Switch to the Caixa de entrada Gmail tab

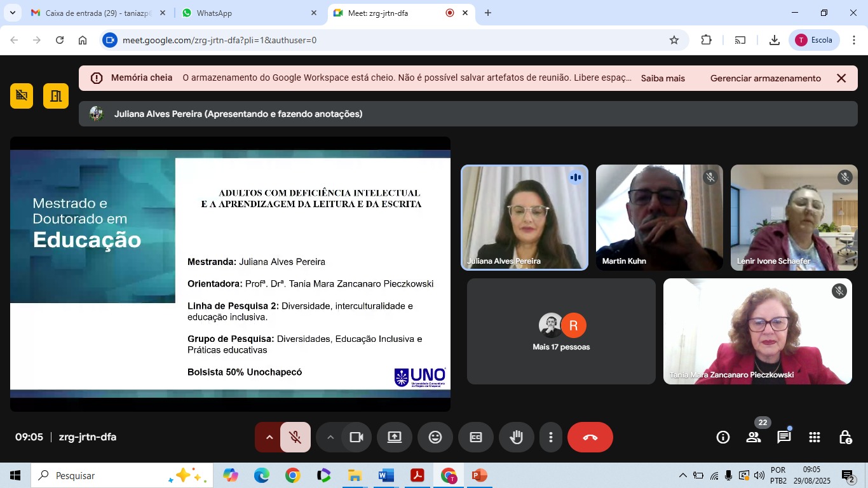click(x=95, y=13)
